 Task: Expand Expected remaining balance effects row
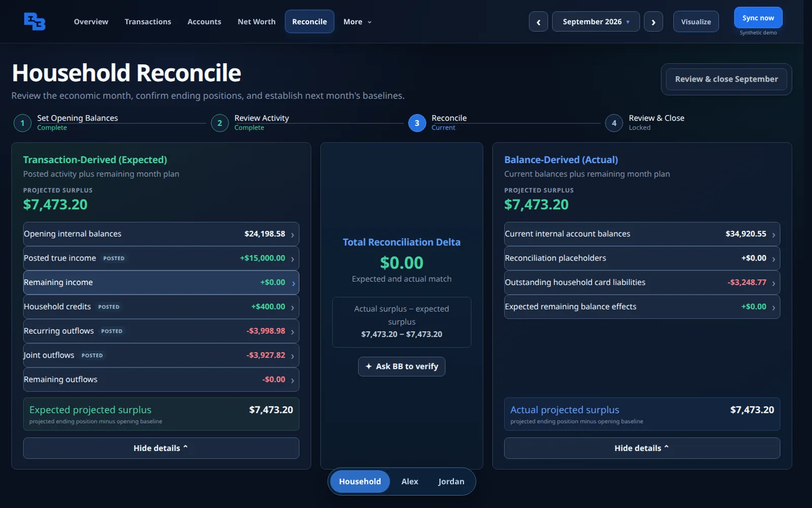(642, 307)
